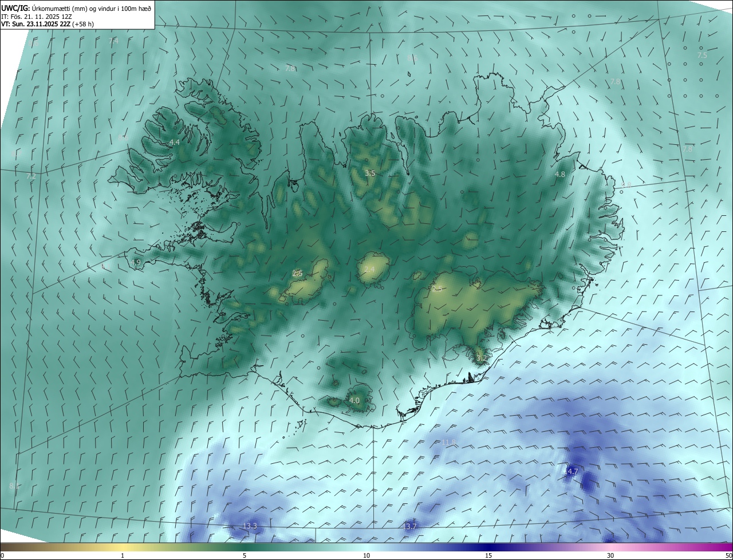Image resolution: width=733 pixels, height=560 pixels.
Task: Click the 0 tick on the color scale
Action: (2, 555)
